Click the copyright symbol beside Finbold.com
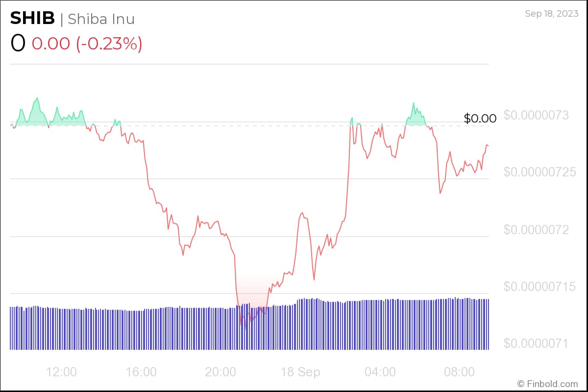This screenshot has width=588, height=392. pos(521,384)
